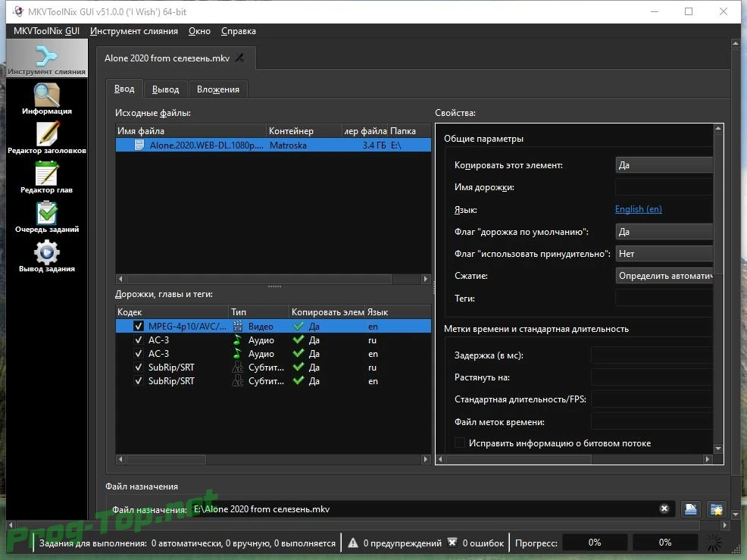
Task: Click green checkmark in en AC-3 audio row
Action: [x=298, y=354]
